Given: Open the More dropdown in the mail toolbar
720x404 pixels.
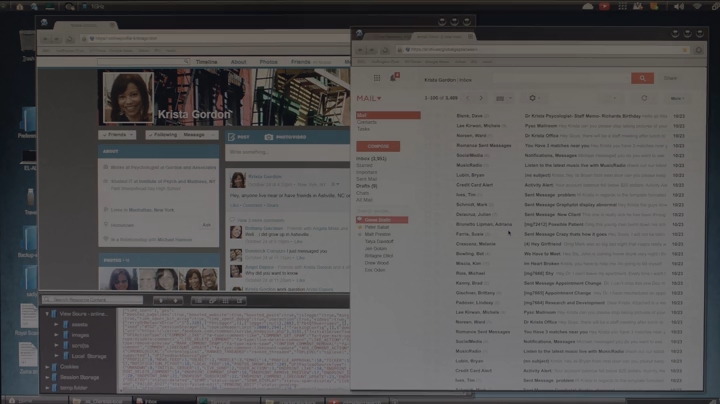Looking at the screenshot, I should (677, 98).
